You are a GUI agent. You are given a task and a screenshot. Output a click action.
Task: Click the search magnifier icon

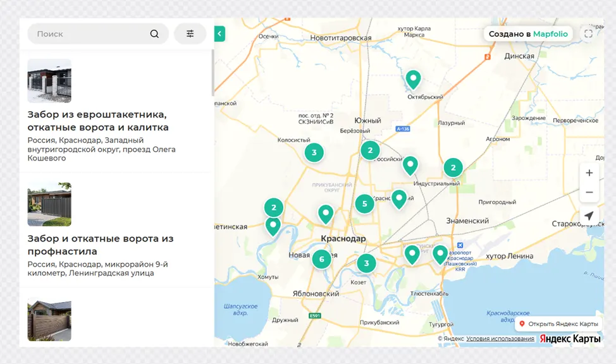(154, 33)
